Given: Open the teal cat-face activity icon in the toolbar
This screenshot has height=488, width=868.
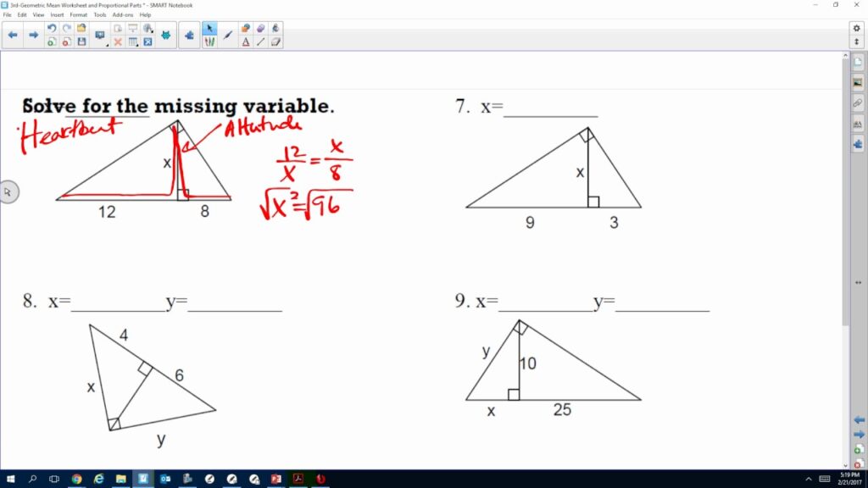Looking at the screenshot, I should pyautogui.click(x=165, y=35).
